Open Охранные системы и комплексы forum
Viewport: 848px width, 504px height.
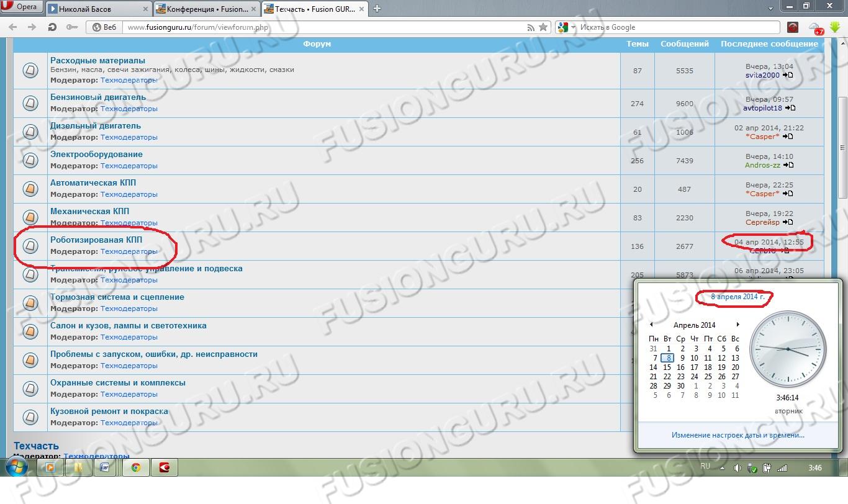(118, 382)
